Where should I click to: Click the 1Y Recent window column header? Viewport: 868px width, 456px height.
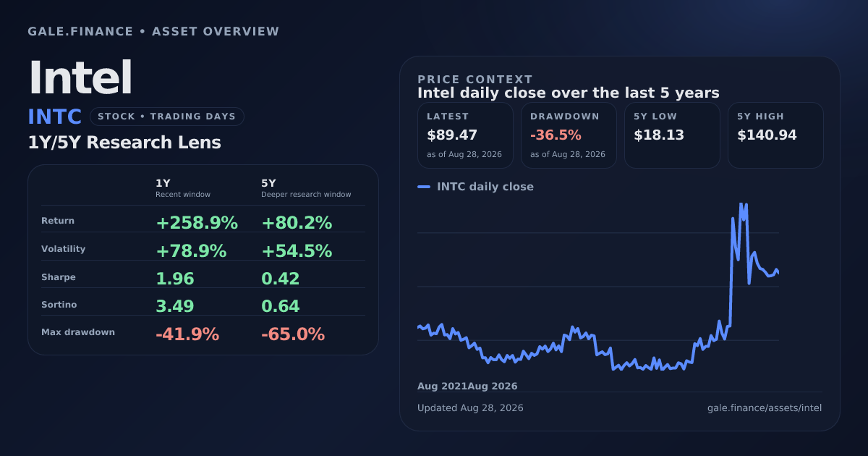[183, 188]
